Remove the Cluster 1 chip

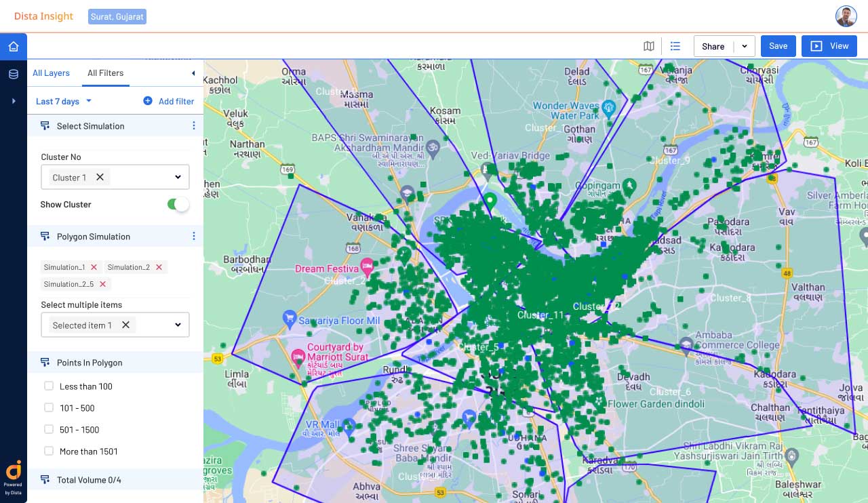tap(100, 177)
